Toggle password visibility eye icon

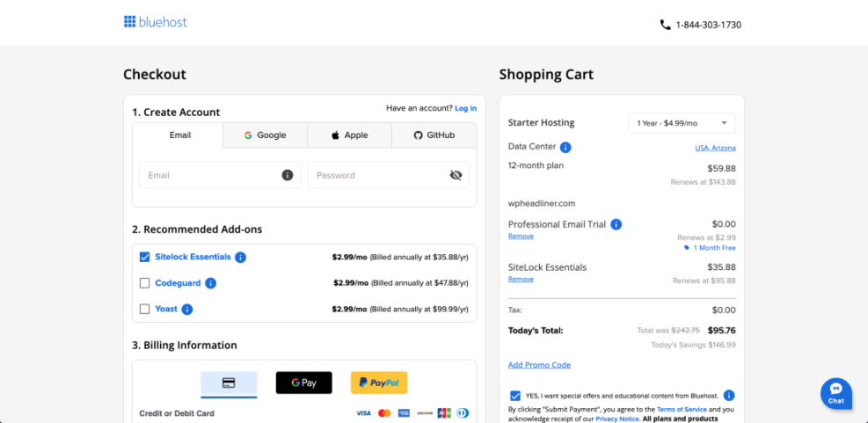coord(456,175)
